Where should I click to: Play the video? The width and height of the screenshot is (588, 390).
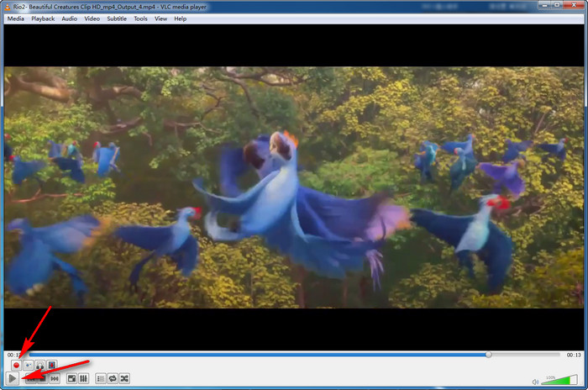pyautogui.click(x=13, y=378)
